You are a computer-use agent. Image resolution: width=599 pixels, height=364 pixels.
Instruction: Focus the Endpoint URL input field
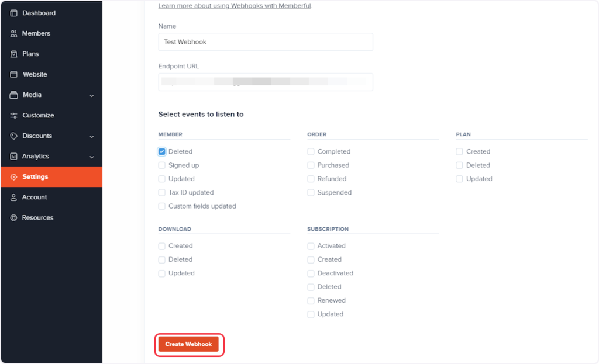click(x=265, y=82)
